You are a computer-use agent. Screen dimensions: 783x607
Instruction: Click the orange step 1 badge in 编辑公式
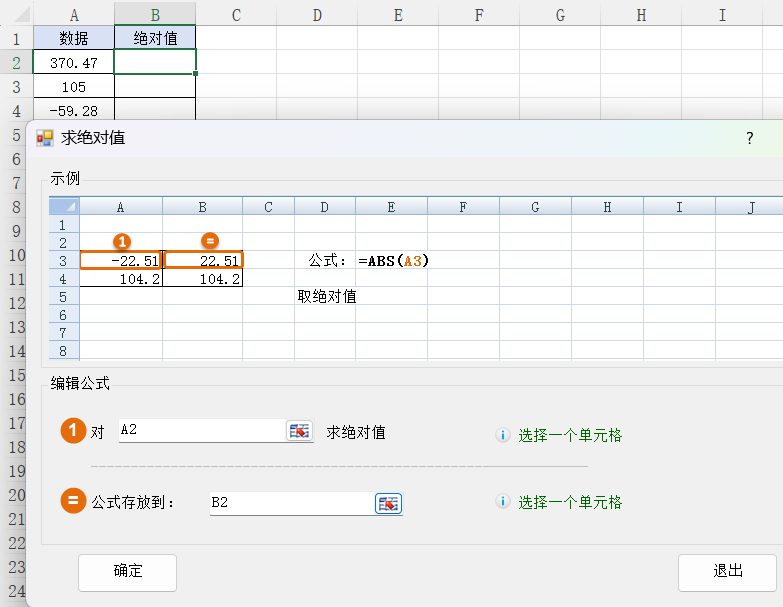(73, 431)
